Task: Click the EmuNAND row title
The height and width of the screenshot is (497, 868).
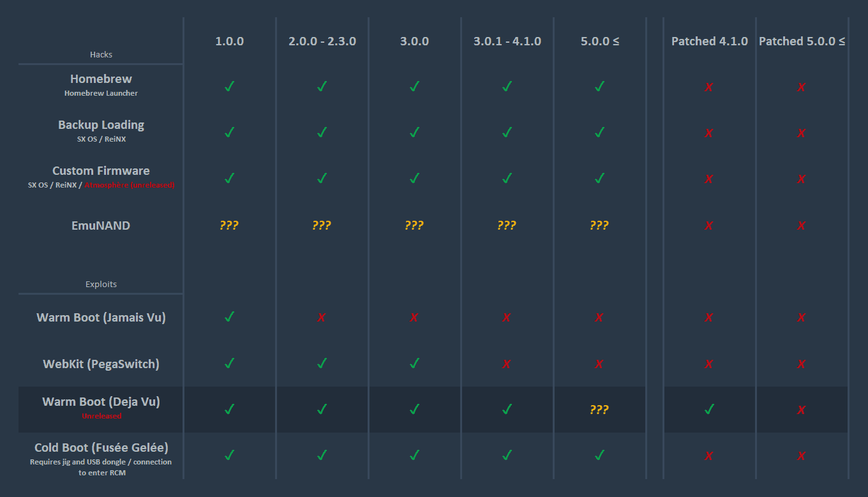Action: point(101,225)
